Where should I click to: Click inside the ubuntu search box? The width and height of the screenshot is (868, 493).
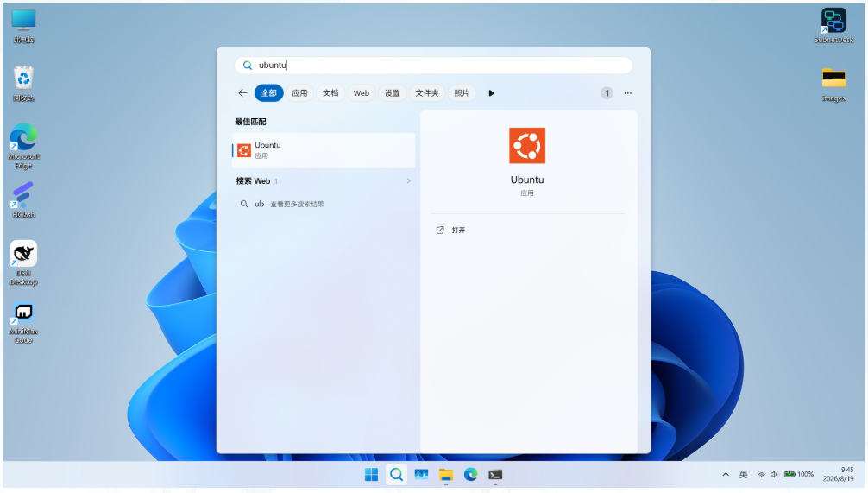(433, 66)
